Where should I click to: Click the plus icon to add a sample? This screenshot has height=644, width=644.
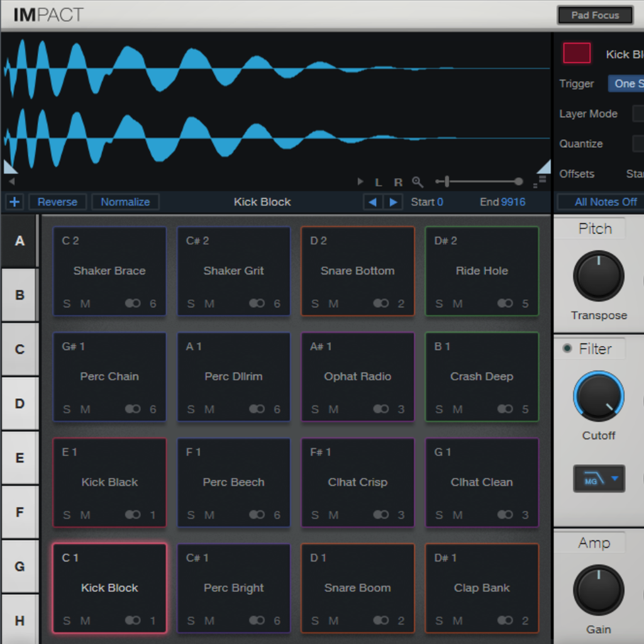14,202
